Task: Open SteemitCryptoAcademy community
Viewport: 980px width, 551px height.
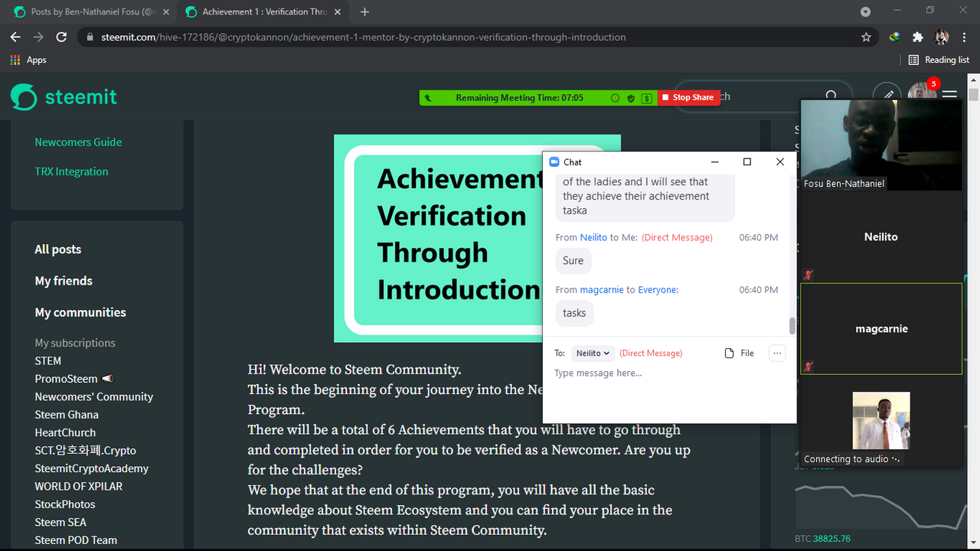Action: tap(91, 468)
